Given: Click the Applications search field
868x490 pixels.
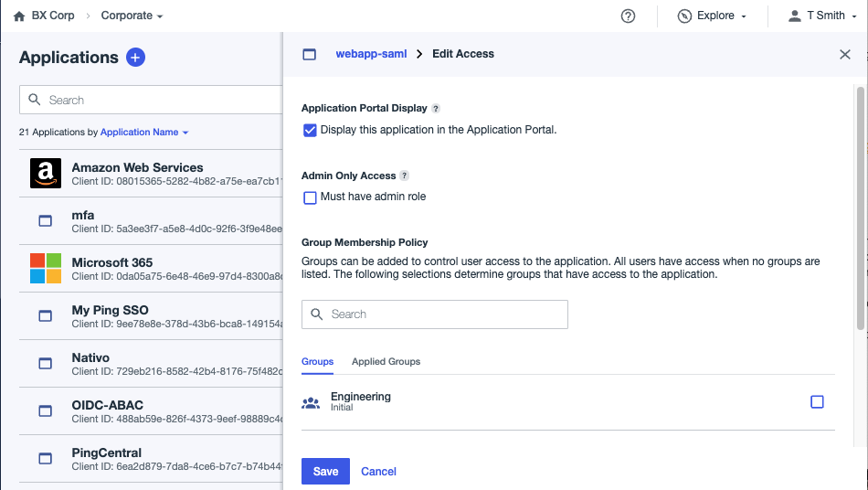Looking at the screenshot, I should click(x=151, y=100).
